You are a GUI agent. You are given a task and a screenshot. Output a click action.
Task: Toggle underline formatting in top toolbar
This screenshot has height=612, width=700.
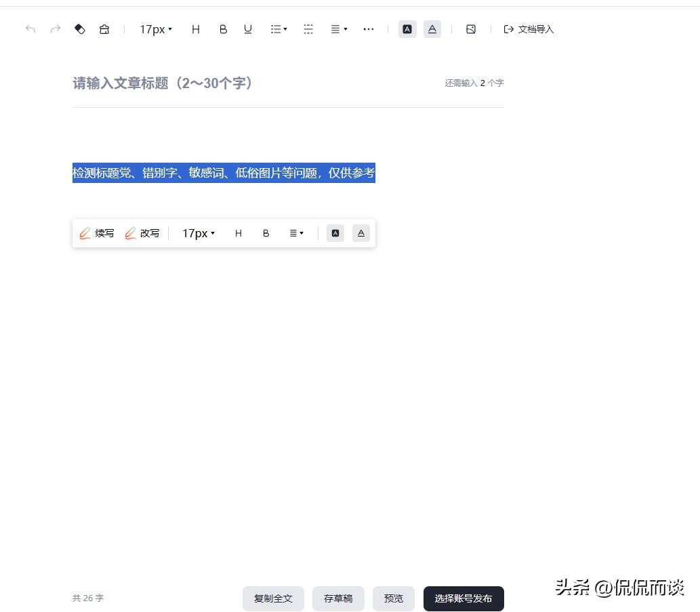point(248,29)
